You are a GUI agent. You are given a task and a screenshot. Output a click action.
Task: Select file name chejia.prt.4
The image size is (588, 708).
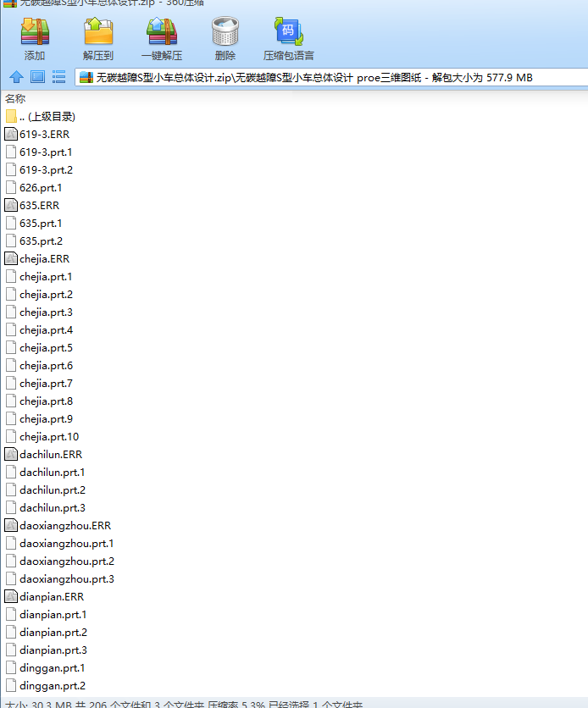point(46,330)
